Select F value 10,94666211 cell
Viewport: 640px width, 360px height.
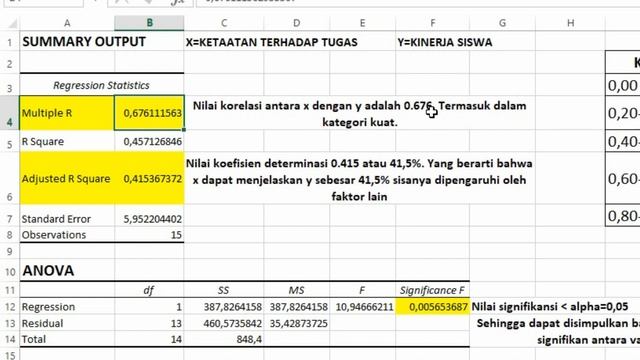click(362, 307)
